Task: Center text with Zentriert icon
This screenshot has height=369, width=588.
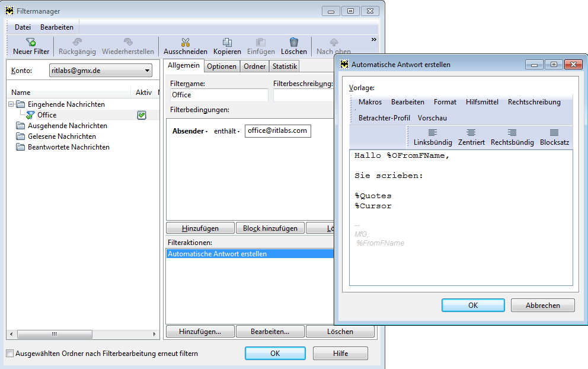Action: (x=471, y=132)
